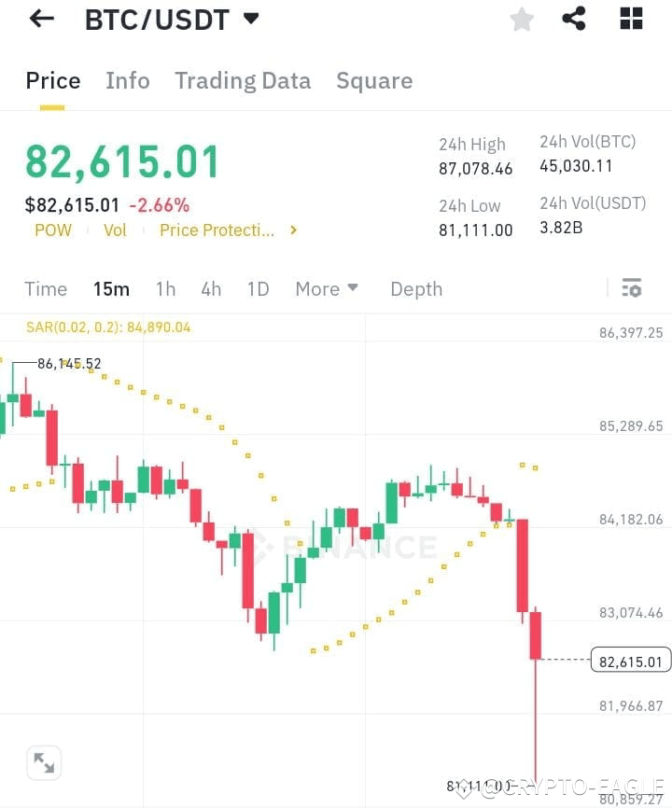
Task: Enable the Depth chart view
Action: [x=416, y=289]
